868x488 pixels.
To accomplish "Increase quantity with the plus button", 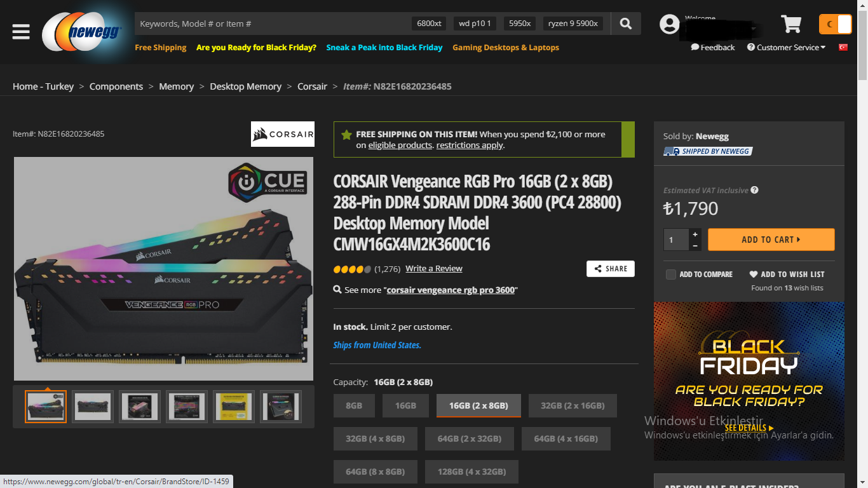I will (695, 234).
